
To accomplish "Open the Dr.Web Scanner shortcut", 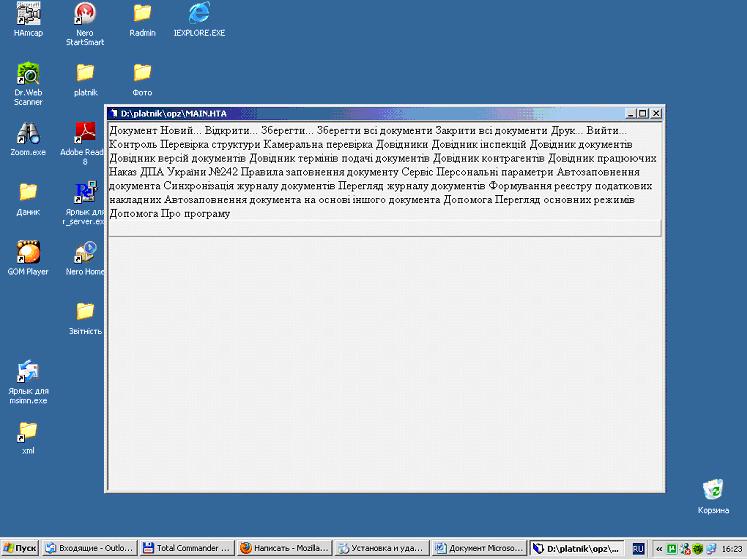I will coord(28,74).
